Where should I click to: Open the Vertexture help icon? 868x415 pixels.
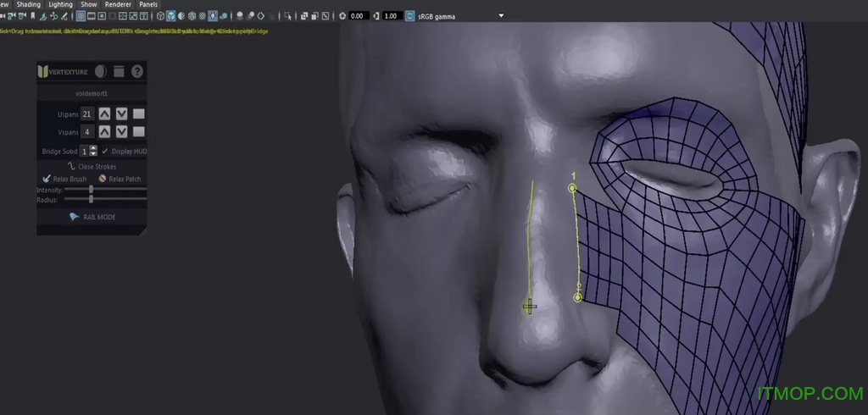(137, 71)
